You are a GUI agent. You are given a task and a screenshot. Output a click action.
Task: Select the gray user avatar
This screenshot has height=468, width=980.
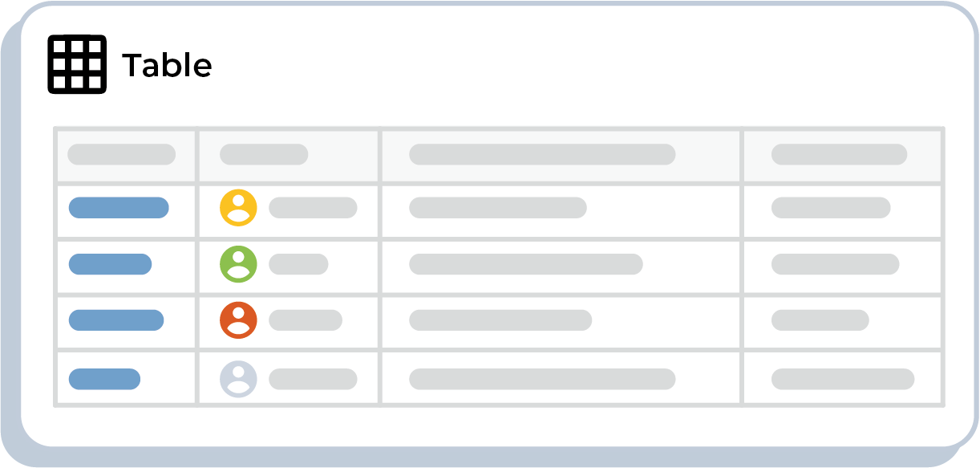pos(238,379)
